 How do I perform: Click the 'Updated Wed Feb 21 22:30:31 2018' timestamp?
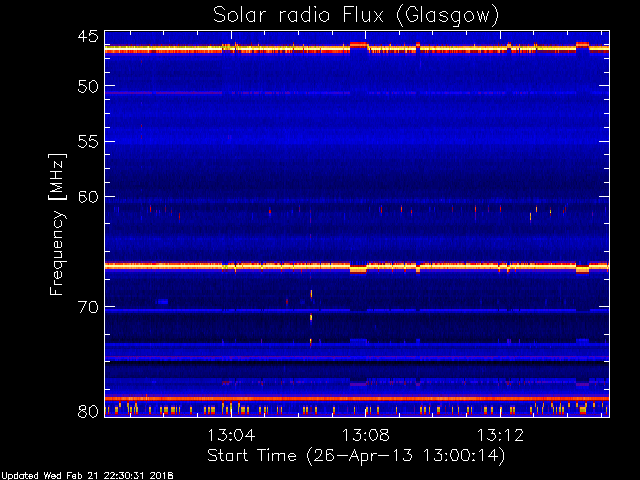[87, 476]
